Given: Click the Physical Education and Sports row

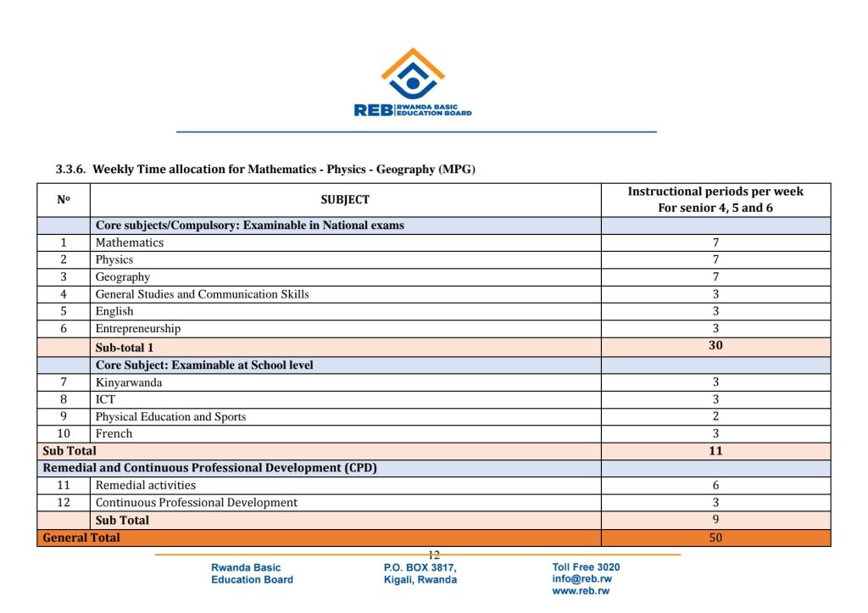Looking at the screenshot, I should (170, 417).
